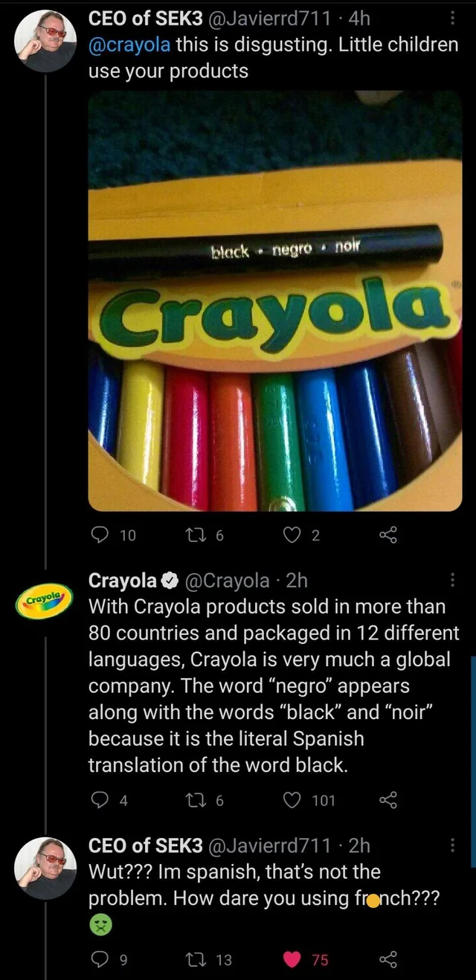Open the @crayola mention link
The width and height of the screenshot is (476, 980).
(129, 45)
